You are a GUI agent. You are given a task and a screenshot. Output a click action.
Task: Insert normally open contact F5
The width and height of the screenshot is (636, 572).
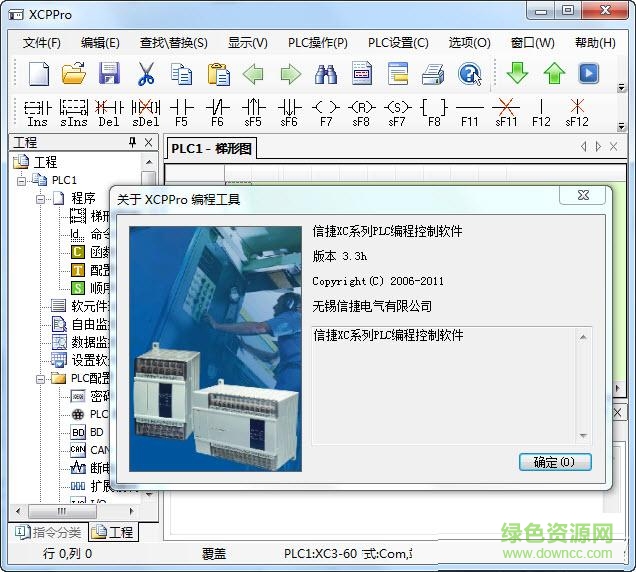[x=181, y=110]
